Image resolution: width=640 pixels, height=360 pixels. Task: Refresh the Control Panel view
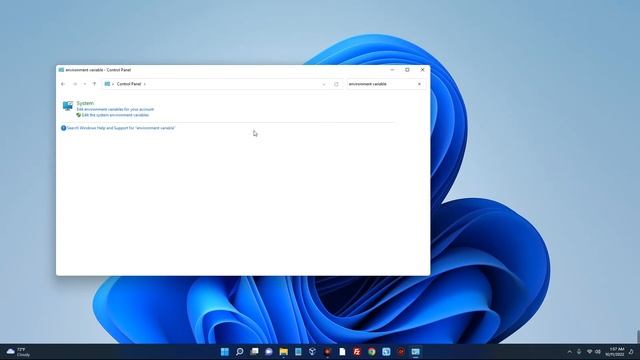336,84
